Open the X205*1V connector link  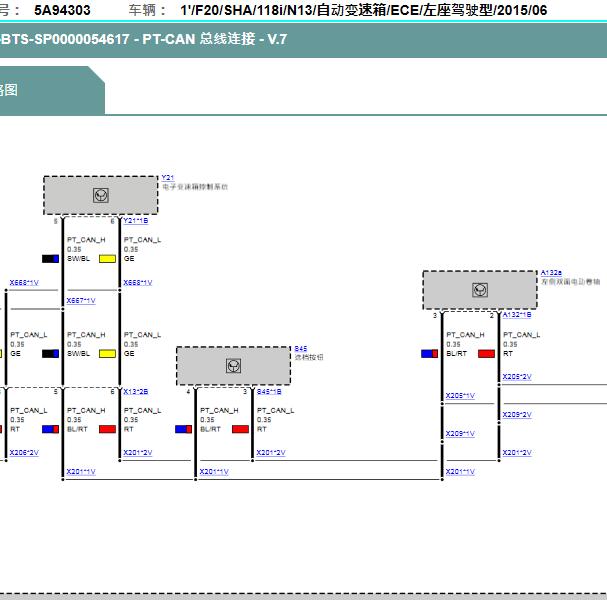coord(460,396)
